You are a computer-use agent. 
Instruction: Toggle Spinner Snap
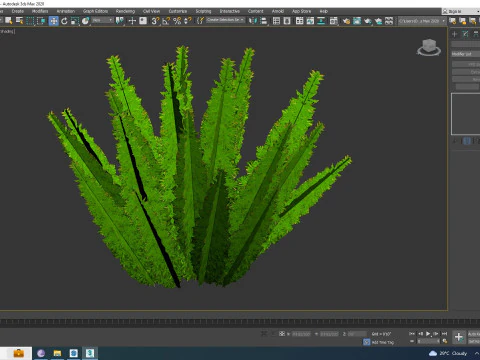coord(188,21)
